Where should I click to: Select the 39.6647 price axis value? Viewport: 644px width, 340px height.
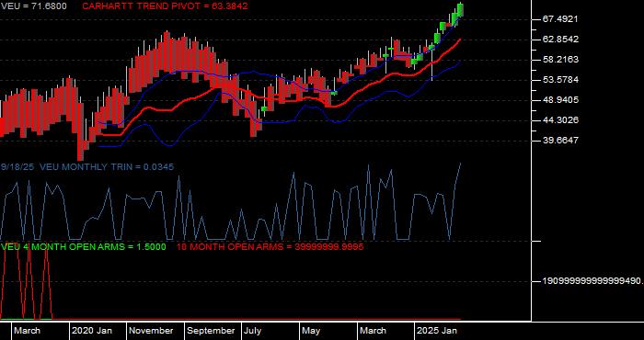click(x=560, y=141)
